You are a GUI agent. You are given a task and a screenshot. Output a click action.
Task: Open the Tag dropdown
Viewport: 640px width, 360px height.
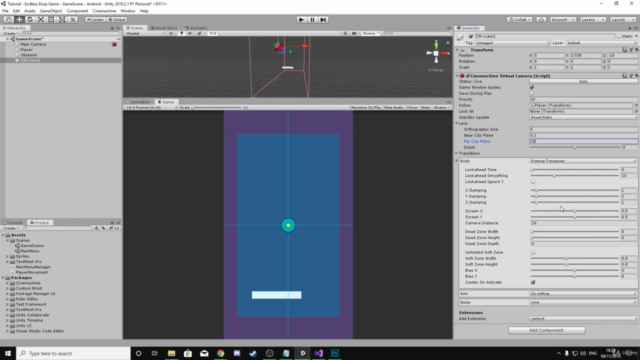click(512, 43)
